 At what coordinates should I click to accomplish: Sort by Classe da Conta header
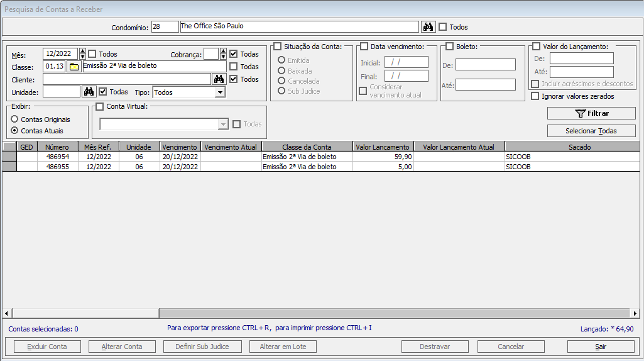[x=307, y=147]
